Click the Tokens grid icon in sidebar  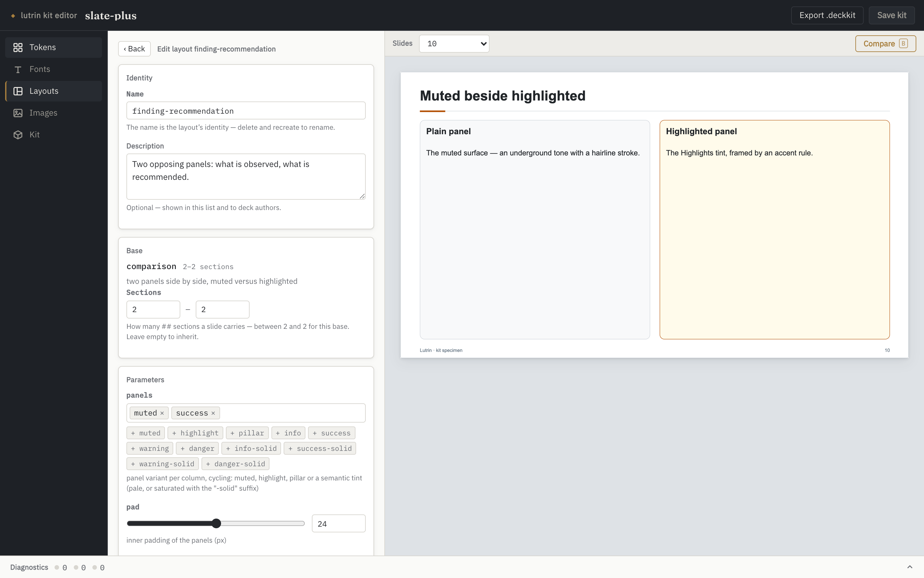[18, 48]
